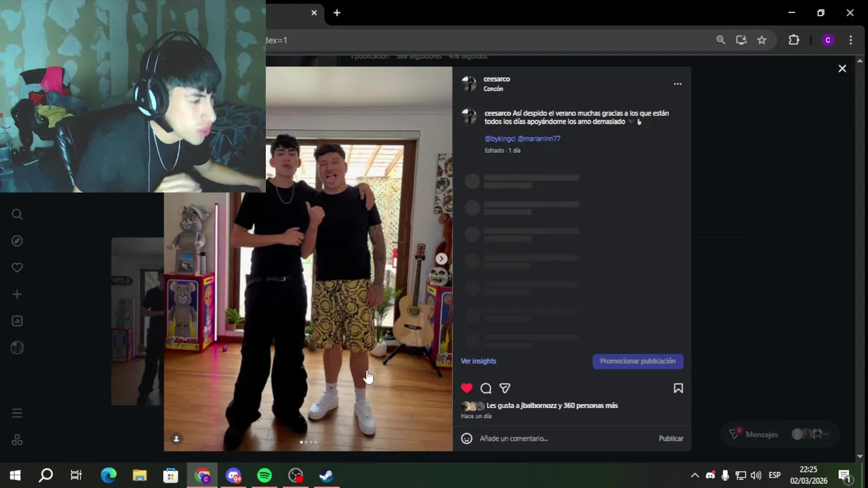The height and width of the screenshot is (488, 868).
Task: Click the install app icon in address bar
Action: [741, 40]
